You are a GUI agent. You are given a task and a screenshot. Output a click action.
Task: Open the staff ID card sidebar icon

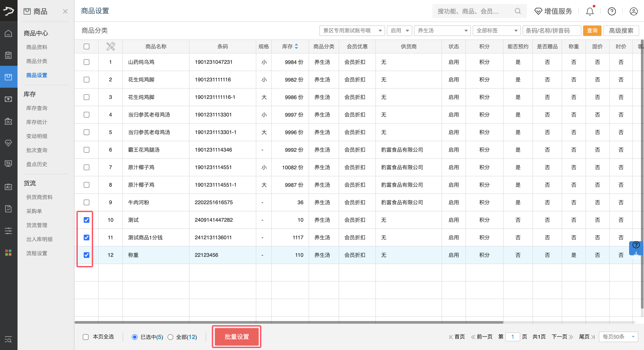pyautogui.click(x=9, y=187)
